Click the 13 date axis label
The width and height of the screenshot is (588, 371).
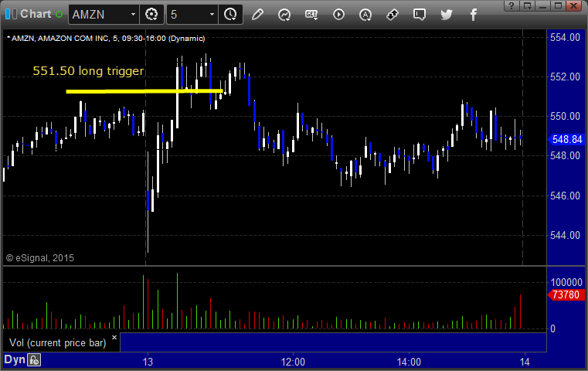click(x=148, y=362)
